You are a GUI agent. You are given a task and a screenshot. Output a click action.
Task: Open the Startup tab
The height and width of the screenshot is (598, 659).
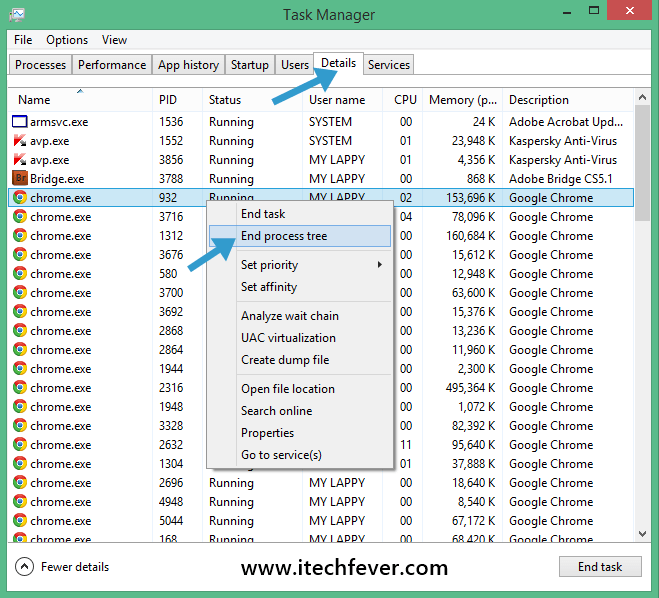click(250, 65)
